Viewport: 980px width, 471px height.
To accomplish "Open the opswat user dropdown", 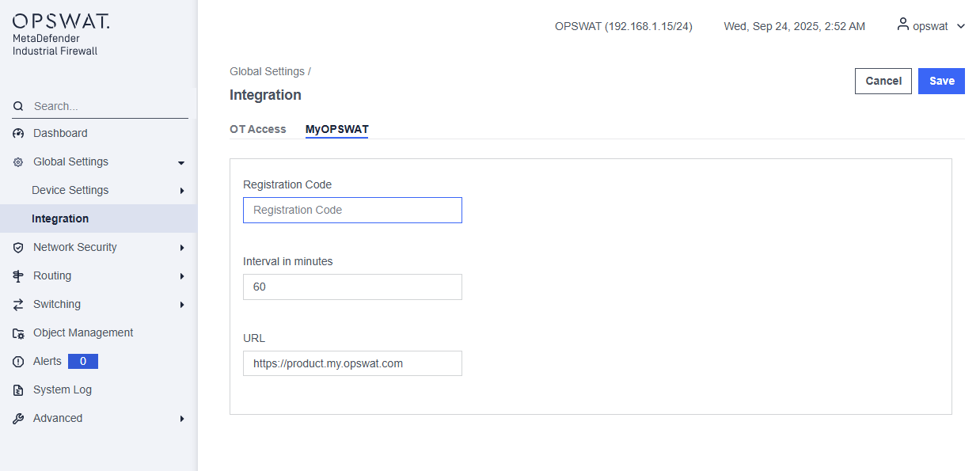I will [x=931, y=26].
